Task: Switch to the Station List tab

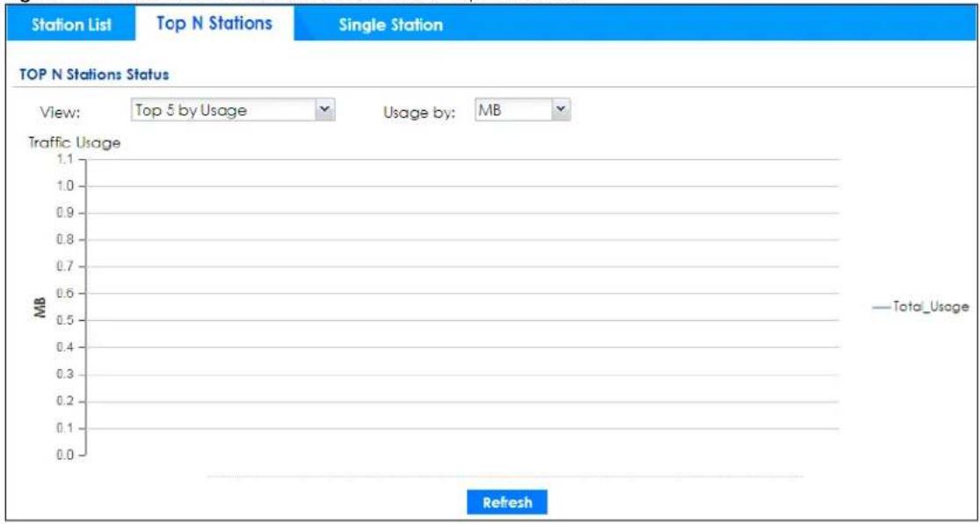Action: point(70,24)
